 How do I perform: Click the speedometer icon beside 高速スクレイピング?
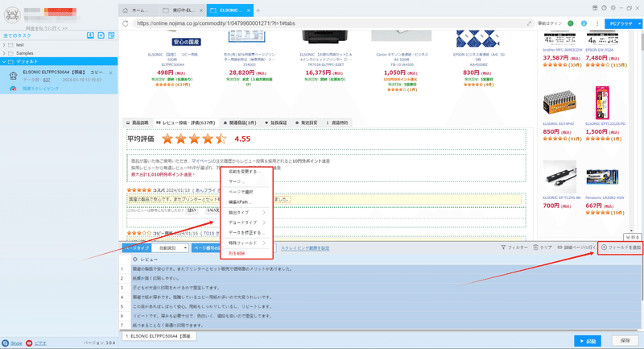[x=13, y=89]
